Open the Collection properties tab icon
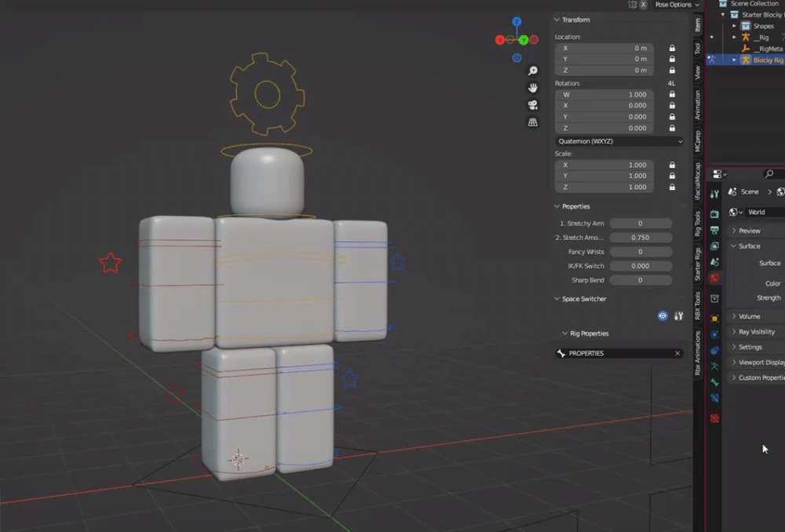This screenshot has height=532, width=785. 714,298
